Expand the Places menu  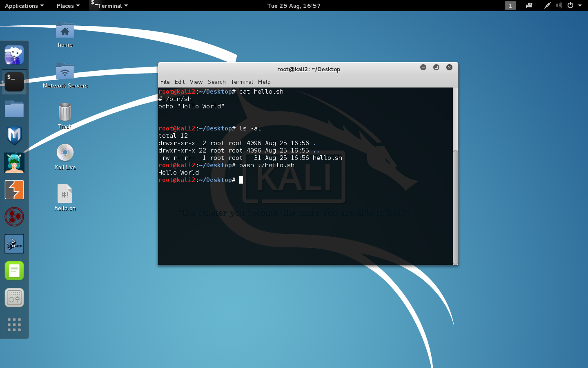click(x=68, y=6)
